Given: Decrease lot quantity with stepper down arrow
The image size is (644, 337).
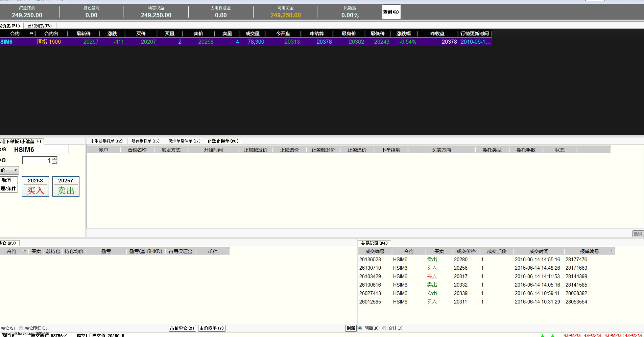Looking at the screenshot, I should pos(54,162).
